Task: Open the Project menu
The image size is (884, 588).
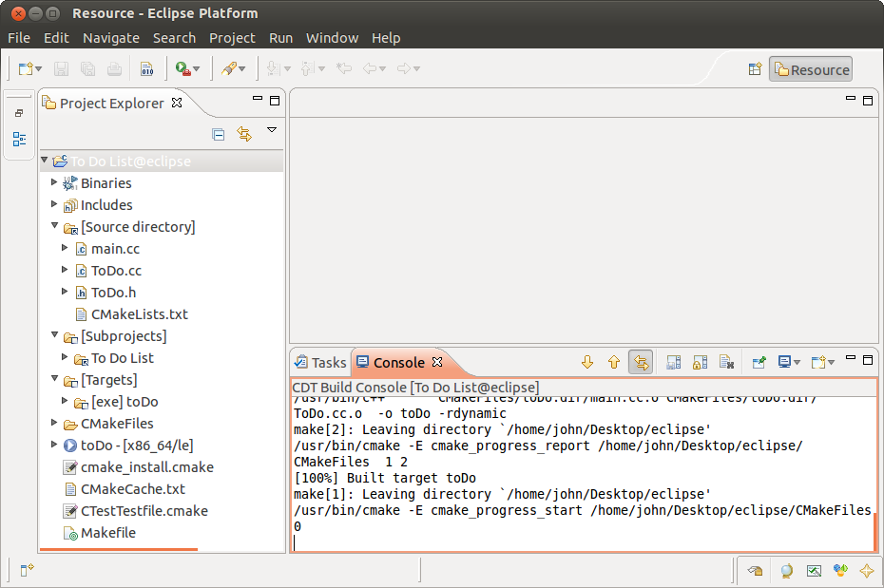Action: pos(232,38)
